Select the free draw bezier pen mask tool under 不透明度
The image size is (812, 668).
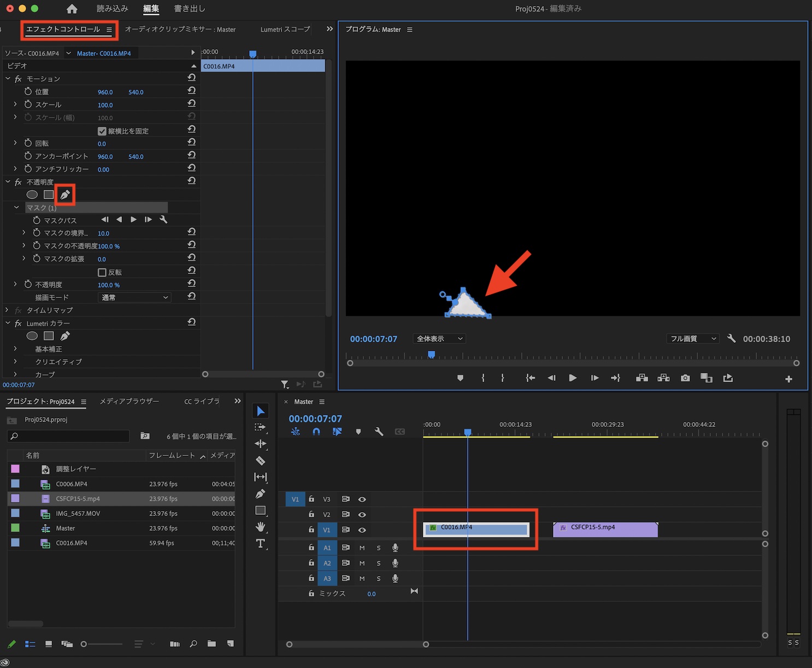[65, 195]
